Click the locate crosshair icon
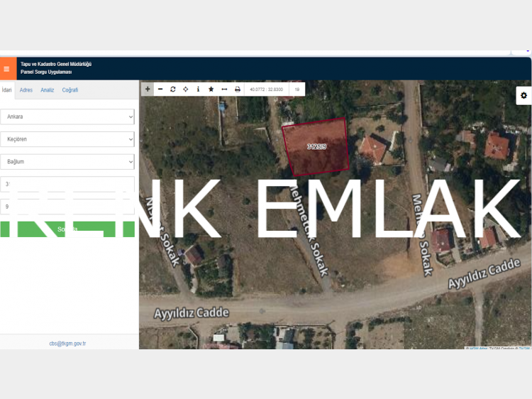 tap(186, 89)
